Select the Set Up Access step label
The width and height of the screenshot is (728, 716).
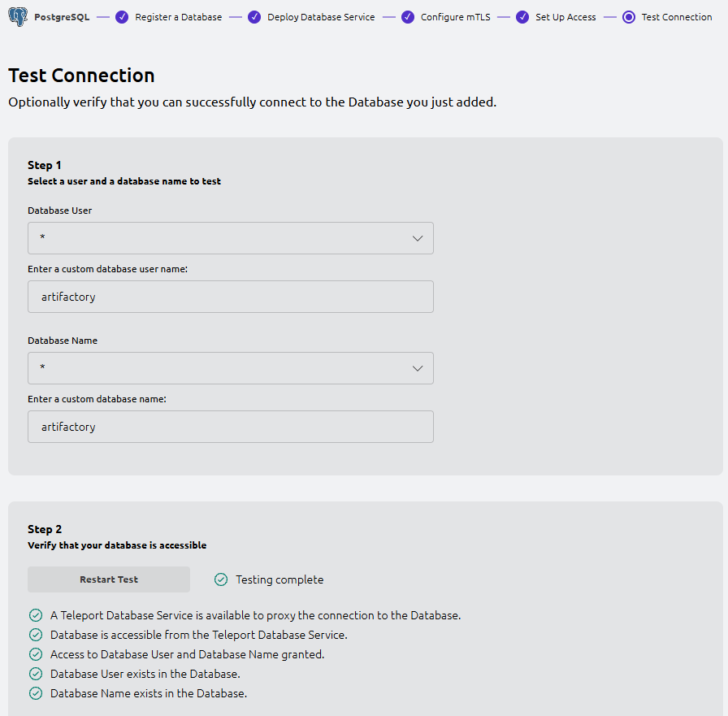click(565, 17)
